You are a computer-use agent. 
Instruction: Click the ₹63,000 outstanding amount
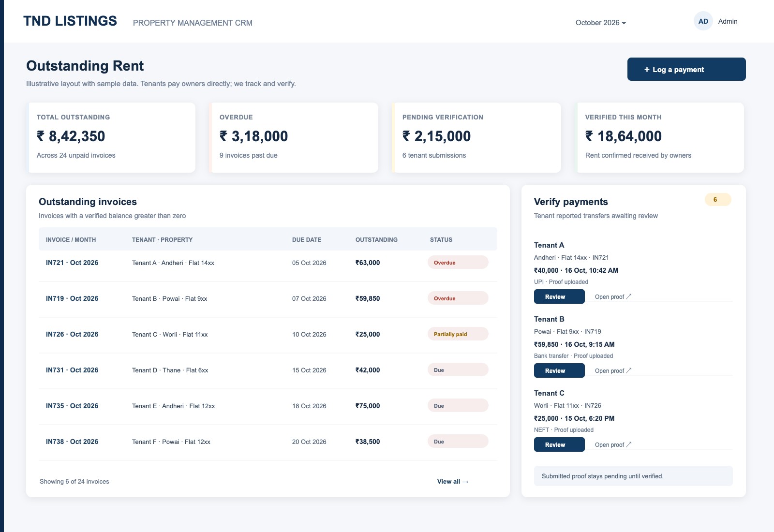pyautogui.click(x=368, y=263)
